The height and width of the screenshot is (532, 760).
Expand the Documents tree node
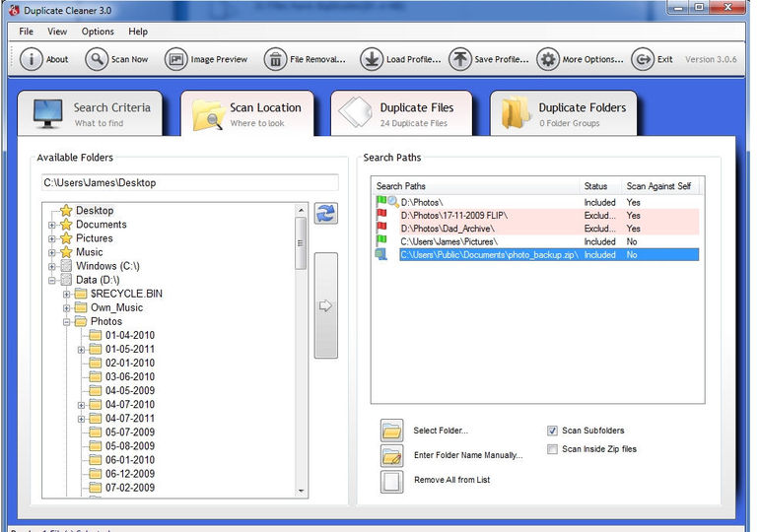[x=52, y=225]
